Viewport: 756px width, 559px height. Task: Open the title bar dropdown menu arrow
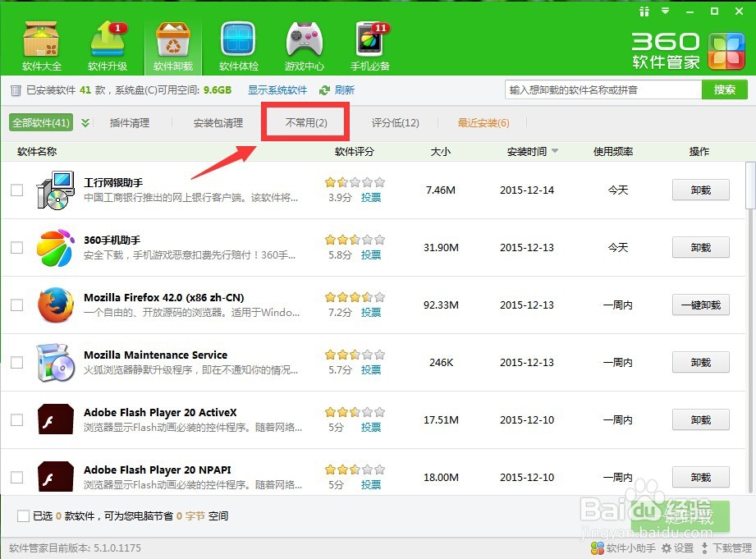point(666,11)
